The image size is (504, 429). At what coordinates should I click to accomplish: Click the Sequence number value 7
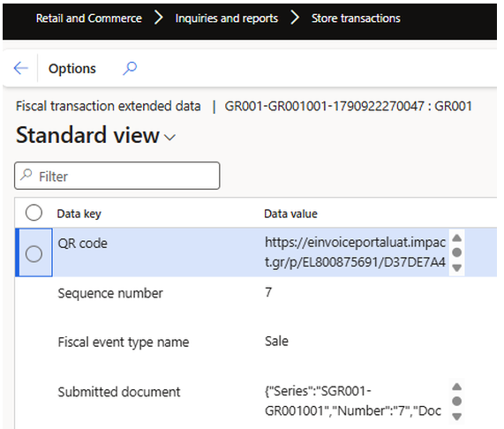(268, 292)
